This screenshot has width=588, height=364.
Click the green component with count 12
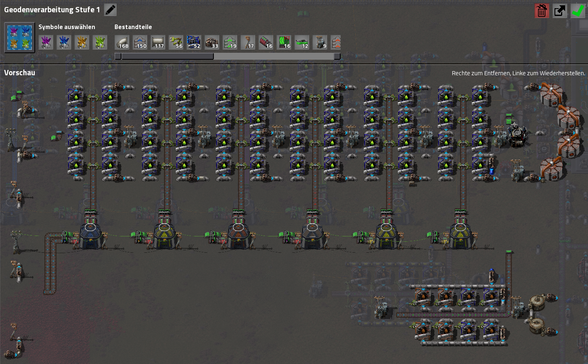pos(302,42)
